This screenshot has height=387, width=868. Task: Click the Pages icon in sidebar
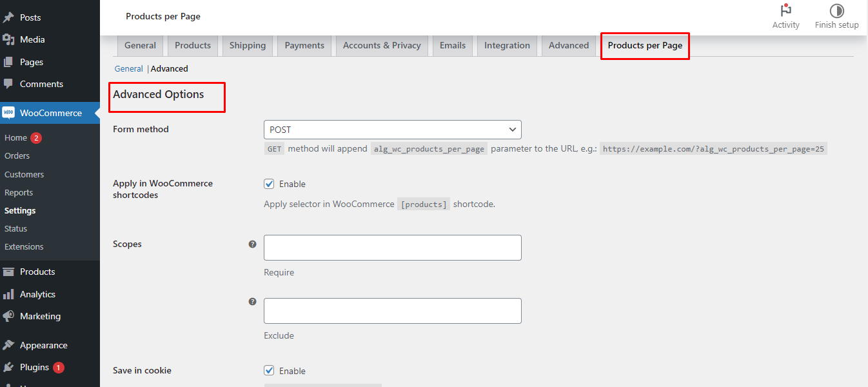(x=8, y=62)
